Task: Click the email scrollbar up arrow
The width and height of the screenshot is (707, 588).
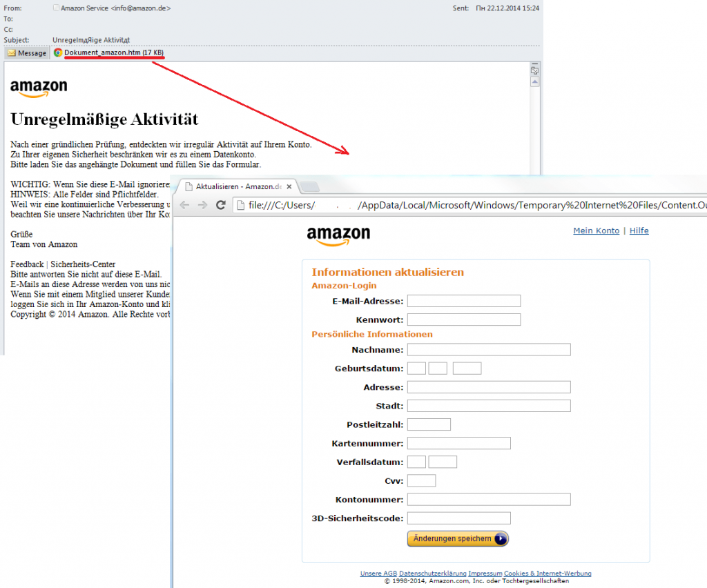Action: click(535, 82)
